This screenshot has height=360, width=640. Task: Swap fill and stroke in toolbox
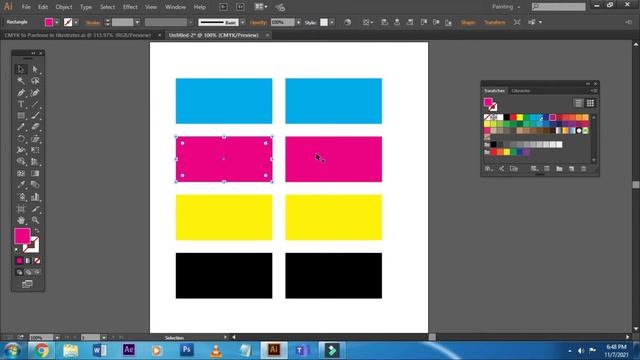click(36, 231)
